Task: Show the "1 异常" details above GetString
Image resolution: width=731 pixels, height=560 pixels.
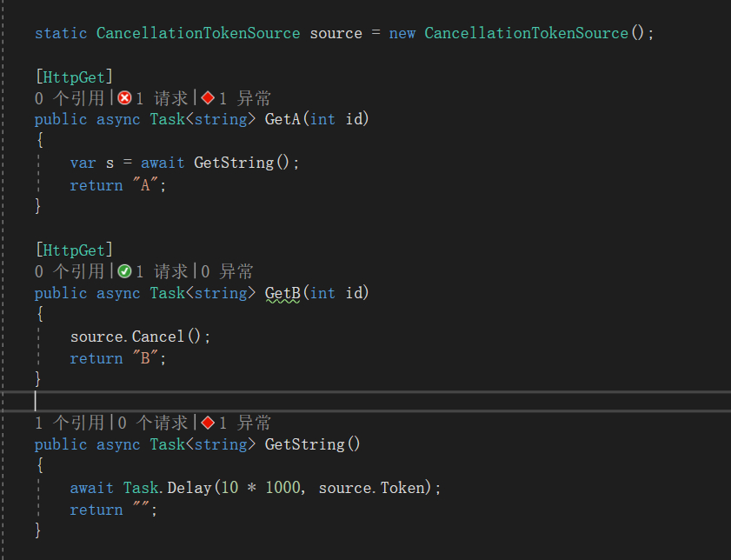Action: (244, 423)
